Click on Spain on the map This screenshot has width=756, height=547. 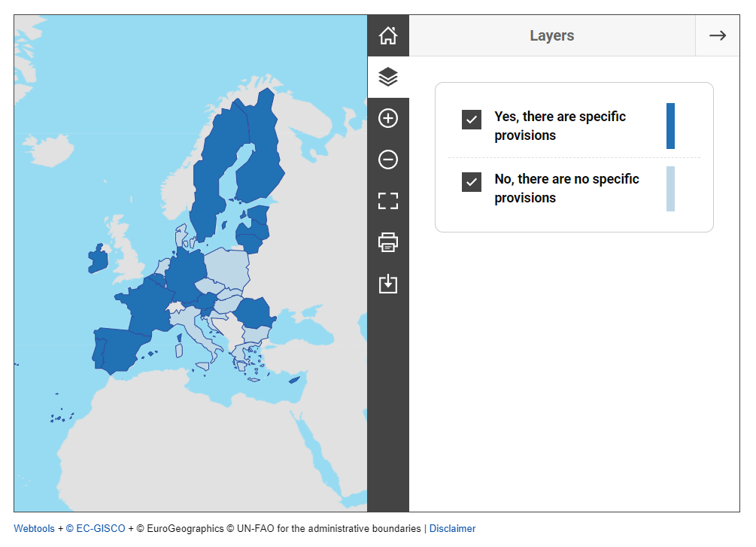[x=120, y=349]
